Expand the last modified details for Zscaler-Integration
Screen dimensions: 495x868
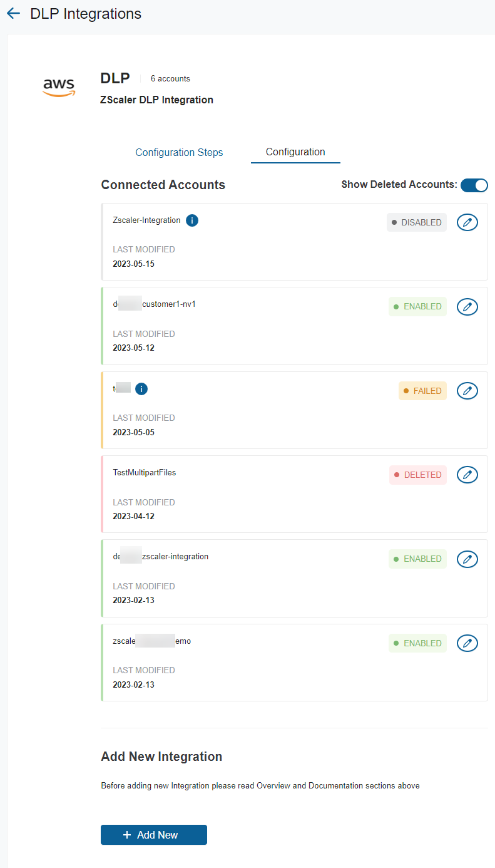pyautogui.click(x=144, y=249)
